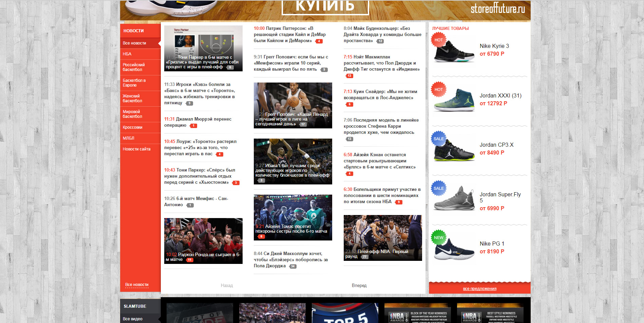Open Ибака blocks record thumbnail
This screenshot has height=323, width=644.
pyautogui.click(x=293, y=161)
